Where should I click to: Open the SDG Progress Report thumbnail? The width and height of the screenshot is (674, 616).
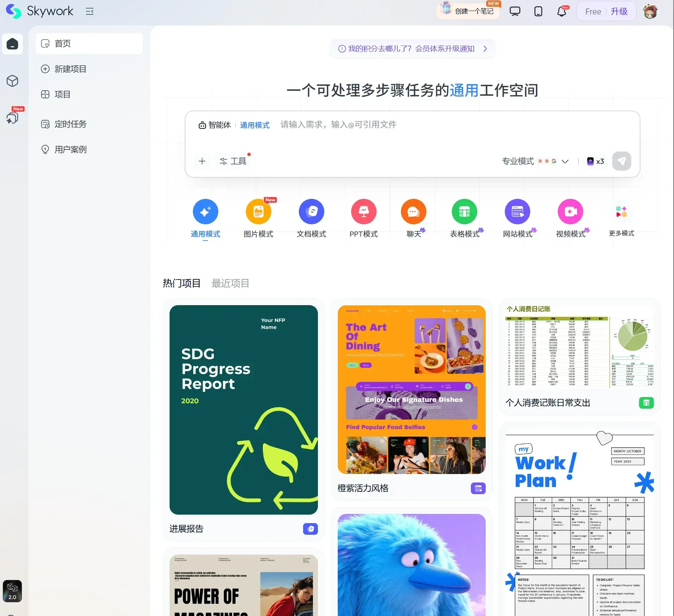click(243, 410)
